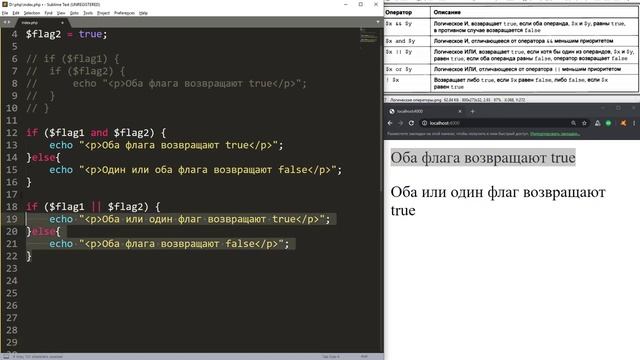Open the Help menu
Viewport: 640px width, 360px height.
pyautogui.click(x=143, y=13)
